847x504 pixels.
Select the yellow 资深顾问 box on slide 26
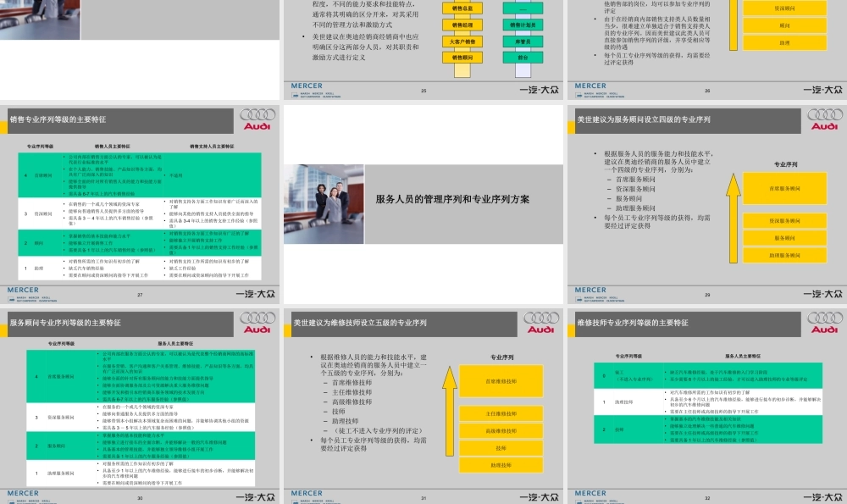785,8
